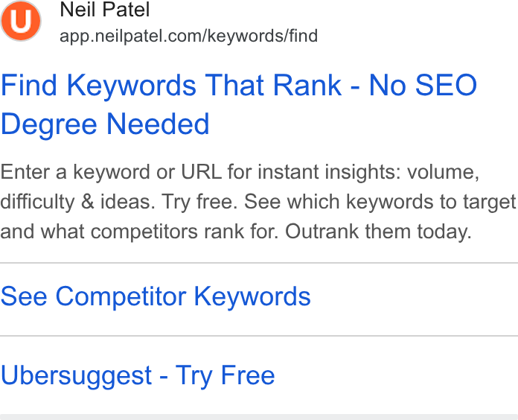Click the divider above Ubersuggest - Try Free
Screen dimensions: 518x420
(259, 336)
